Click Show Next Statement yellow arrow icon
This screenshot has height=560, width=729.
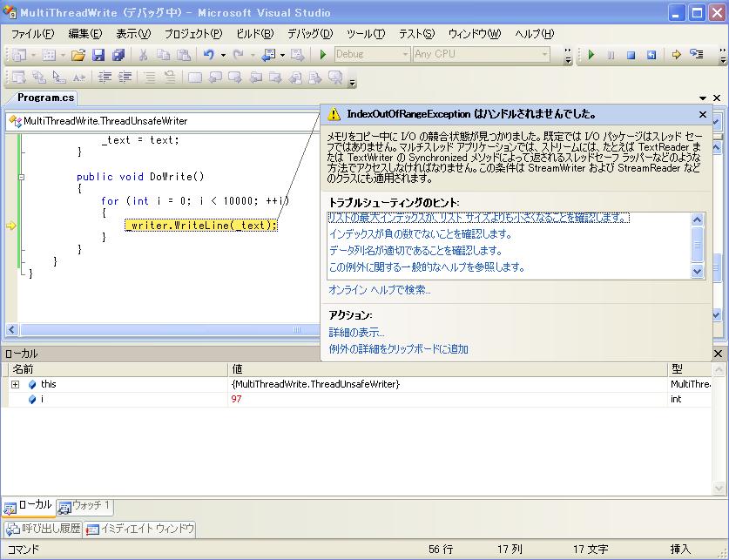pos(676,55)
